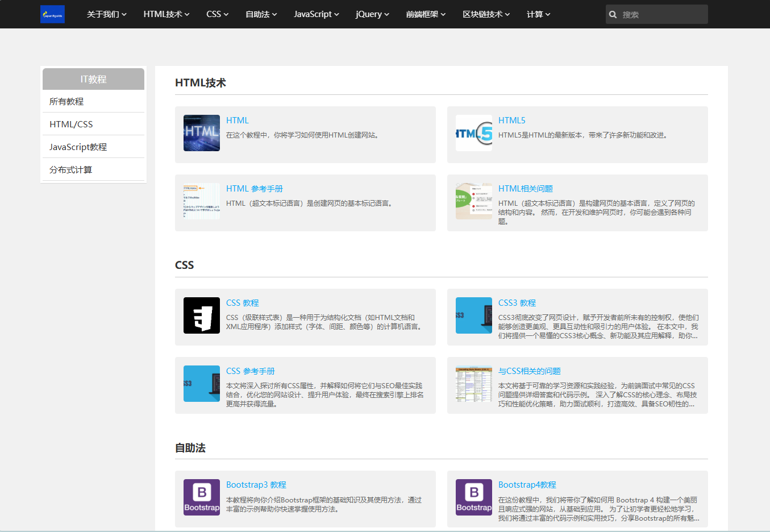Open the HTML tutorial thumbnail image
This screenshot has height=532, width=770.
click(x=201, y=133)
